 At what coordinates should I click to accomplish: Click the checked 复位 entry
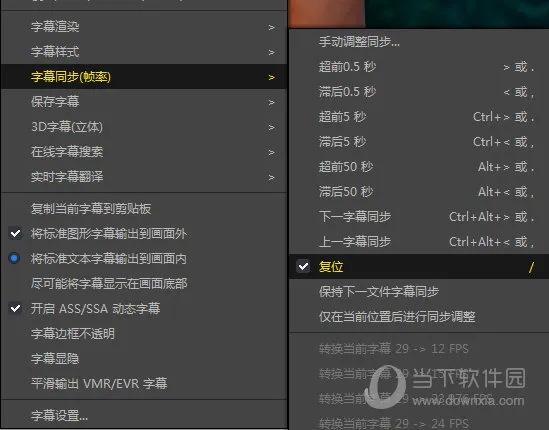click(419, 267)
